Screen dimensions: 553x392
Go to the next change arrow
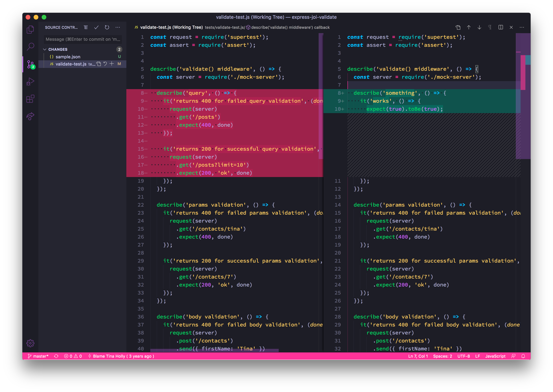point(479,27)
